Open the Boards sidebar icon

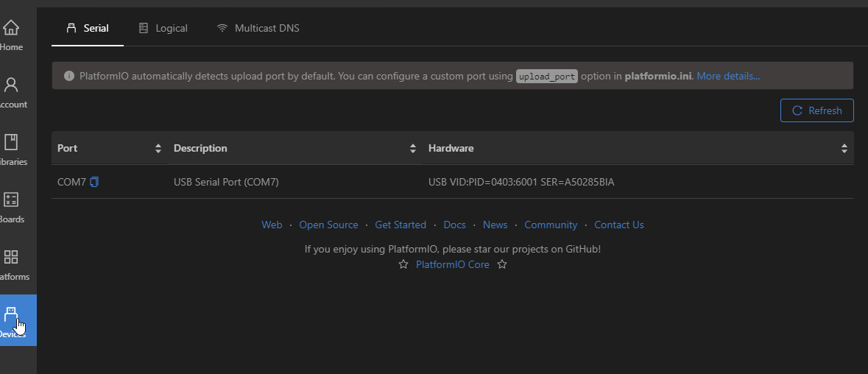pos(11,206)
